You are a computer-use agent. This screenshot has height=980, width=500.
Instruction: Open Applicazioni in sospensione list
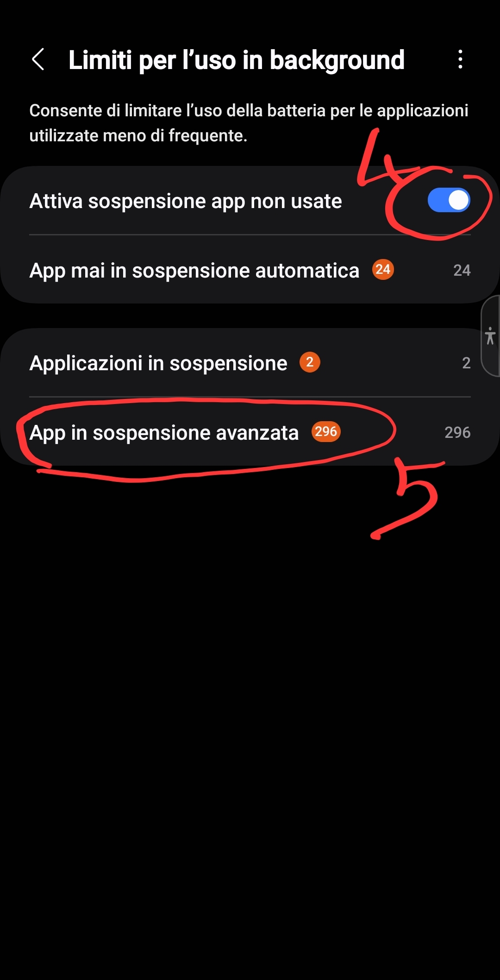(250, 362)
